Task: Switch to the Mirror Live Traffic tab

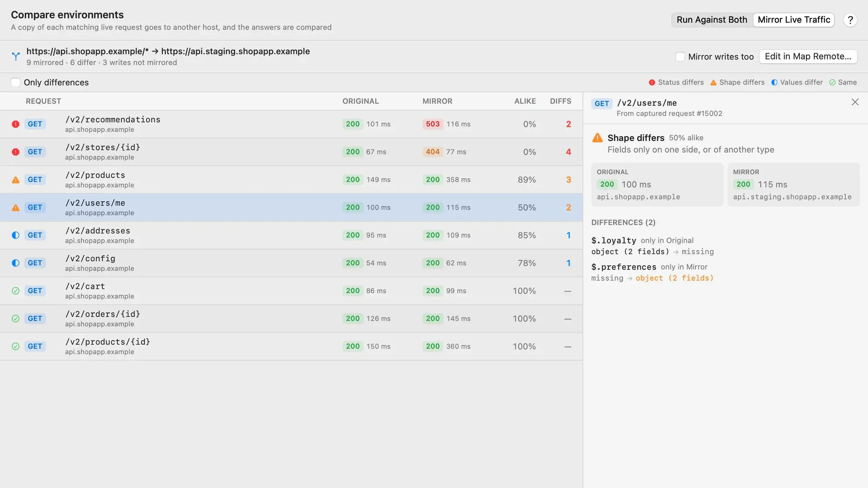Action: coord(794,20)
